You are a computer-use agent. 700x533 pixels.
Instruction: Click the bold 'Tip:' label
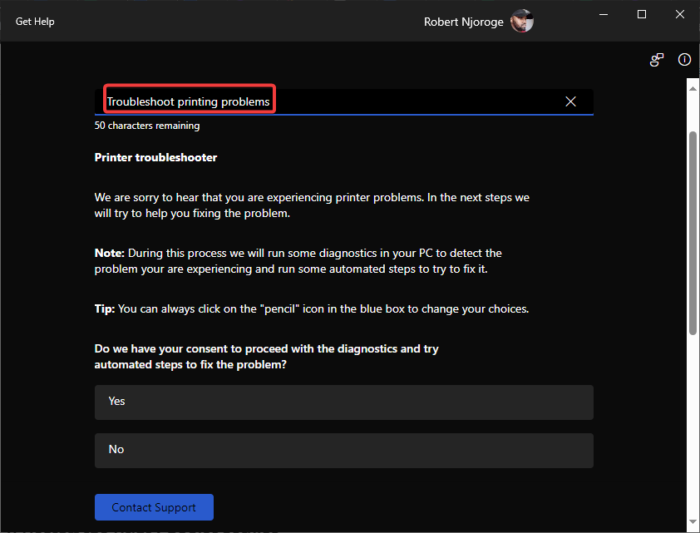pyautogui.click(x=104, y=309)
